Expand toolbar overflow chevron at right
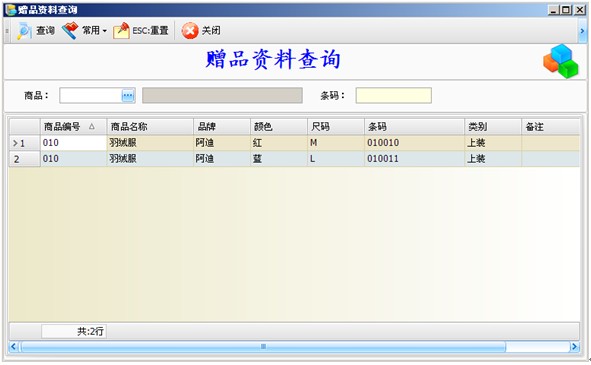Image resolution: width=591 pixels, height=365 pixels. pos(582,31)
